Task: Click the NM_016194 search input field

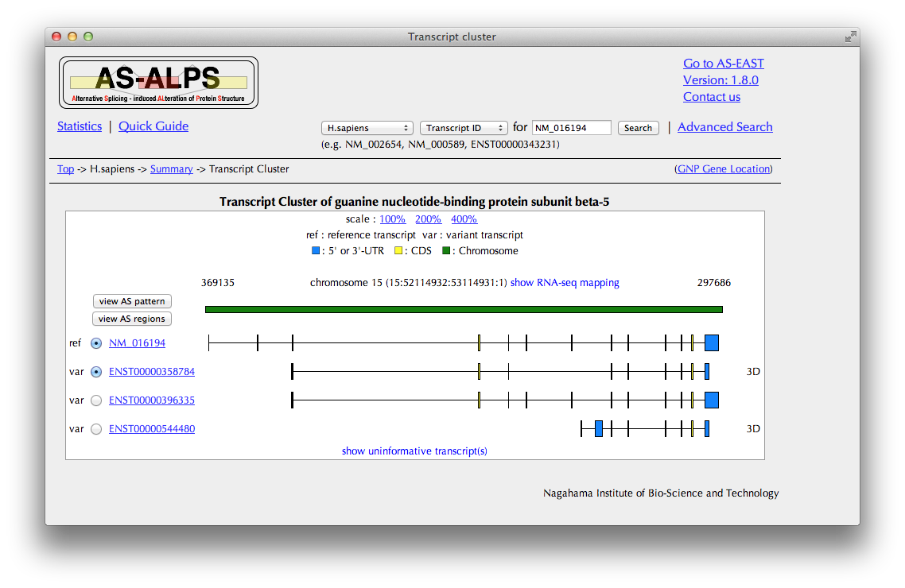Action: (x=571, y=128)
